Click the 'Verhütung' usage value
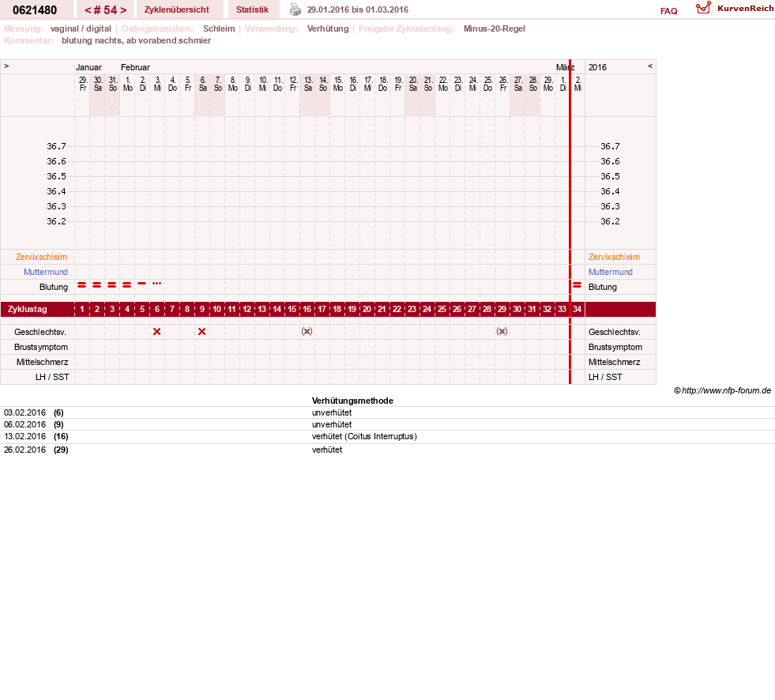This screenshot has width=775, height=700. click(x=328, y=28)
